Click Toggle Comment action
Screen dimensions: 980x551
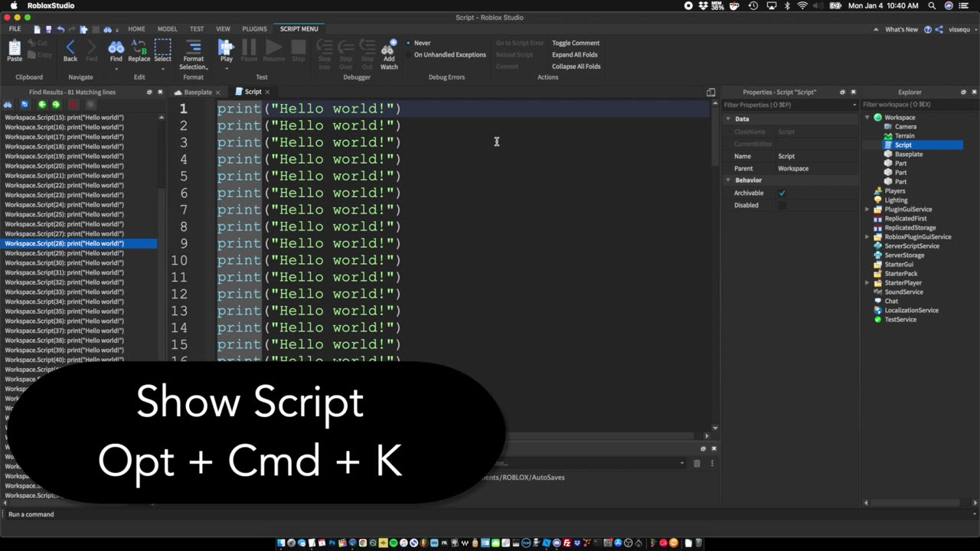pyautogui.click(x=576, y=43)
